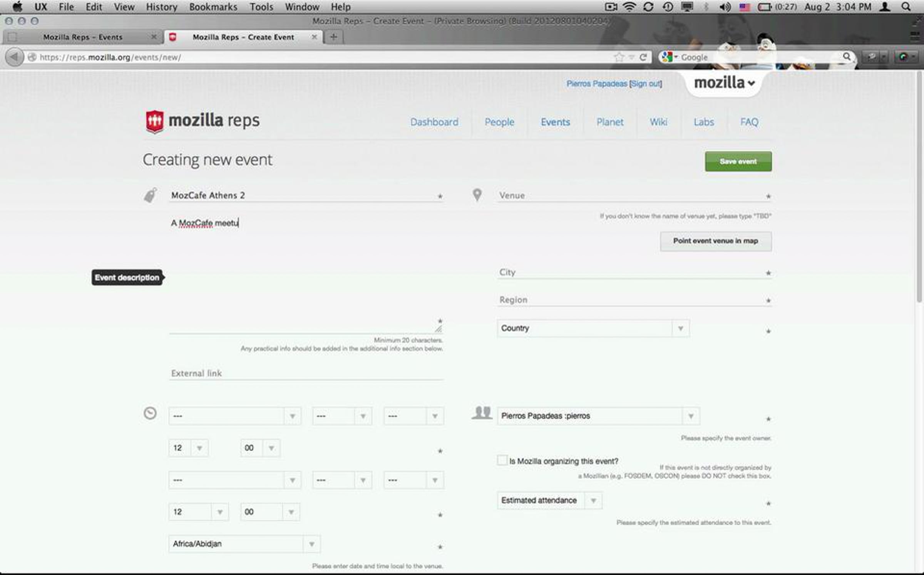Open the Dashboard navigation link
Viewport: 924px width, 575px height.
434,122
